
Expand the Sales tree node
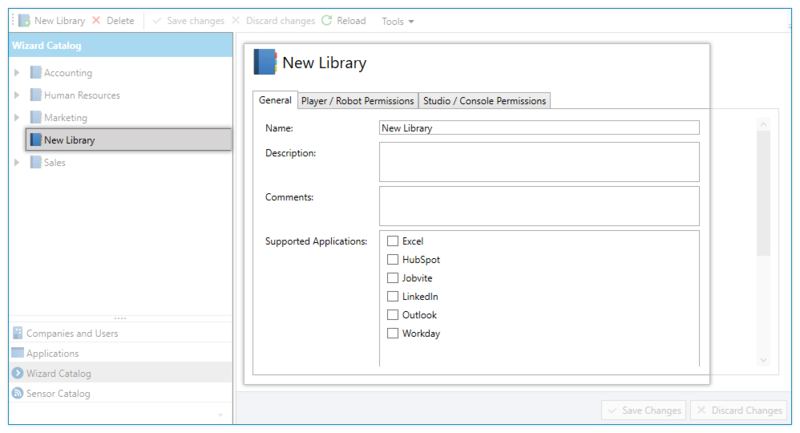click(16, 162)
